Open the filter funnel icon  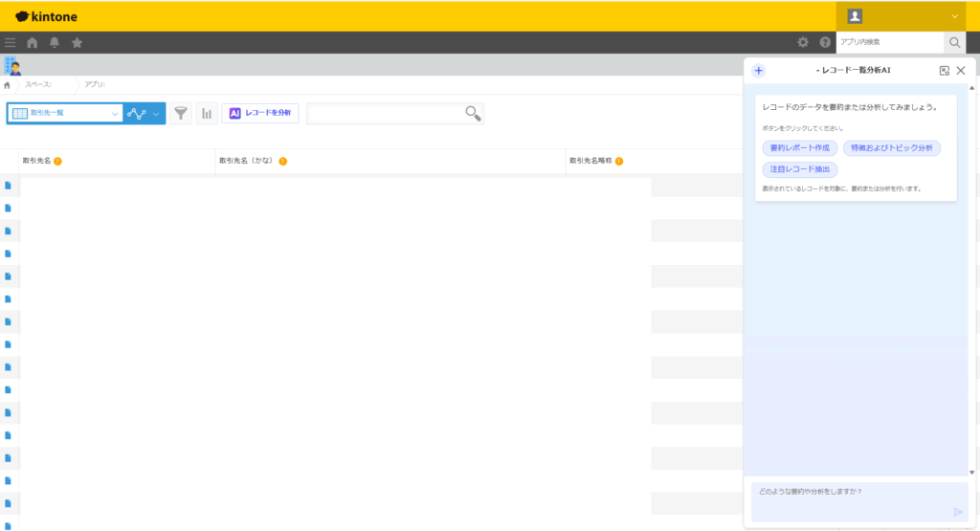[x=181, y=113]
